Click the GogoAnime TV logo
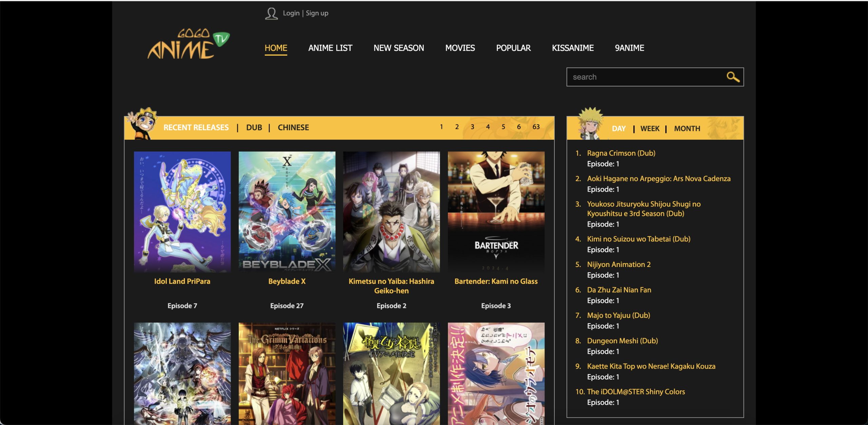The image size is (868, 425). coord(189,44)
